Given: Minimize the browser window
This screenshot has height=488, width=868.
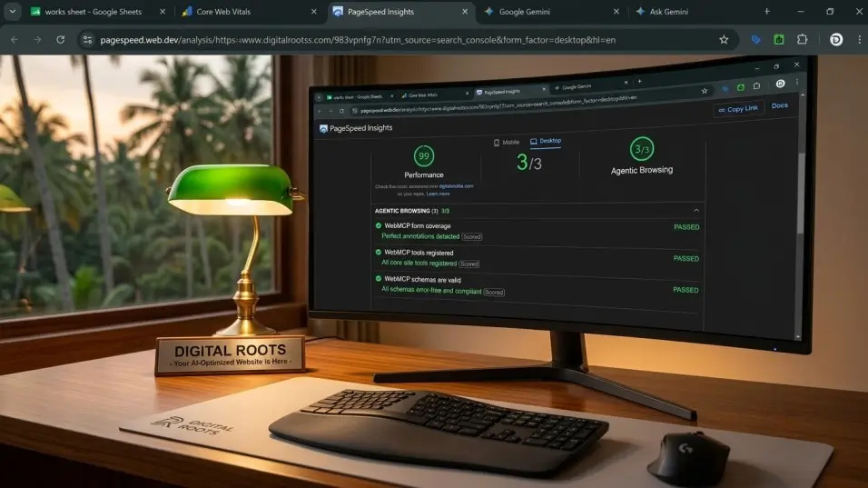Looking at the screenshot, I should pyautogui.click(x=801, y=12).
